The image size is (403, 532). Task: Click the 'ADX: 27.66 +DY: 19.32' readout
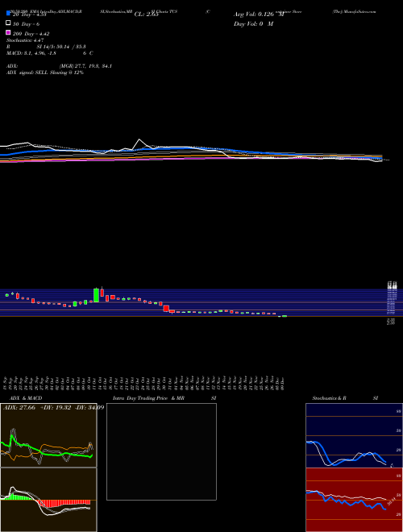(37, 408)
